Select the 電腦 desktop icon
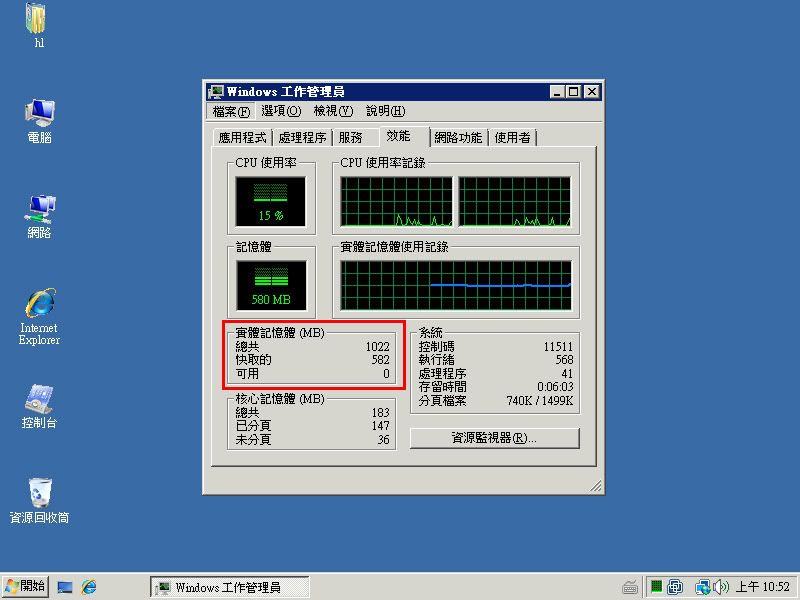 (39, 121)
